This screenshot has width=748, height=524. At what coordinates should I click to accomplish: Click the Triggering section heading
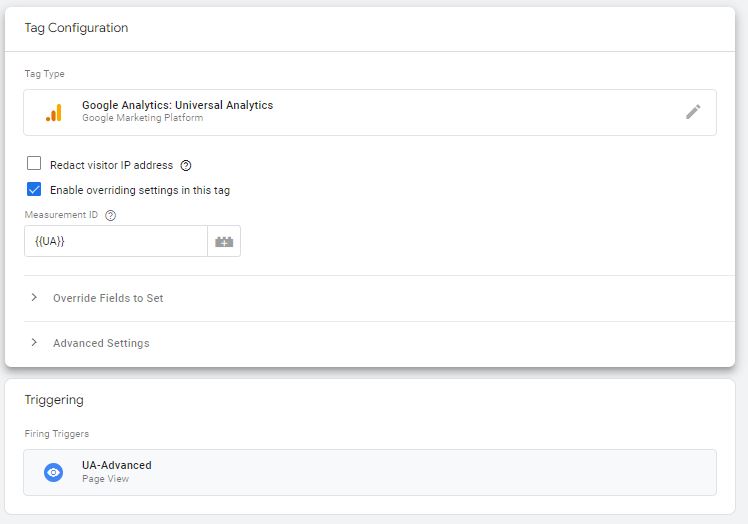pyautogui.click(x=54, y=400)
